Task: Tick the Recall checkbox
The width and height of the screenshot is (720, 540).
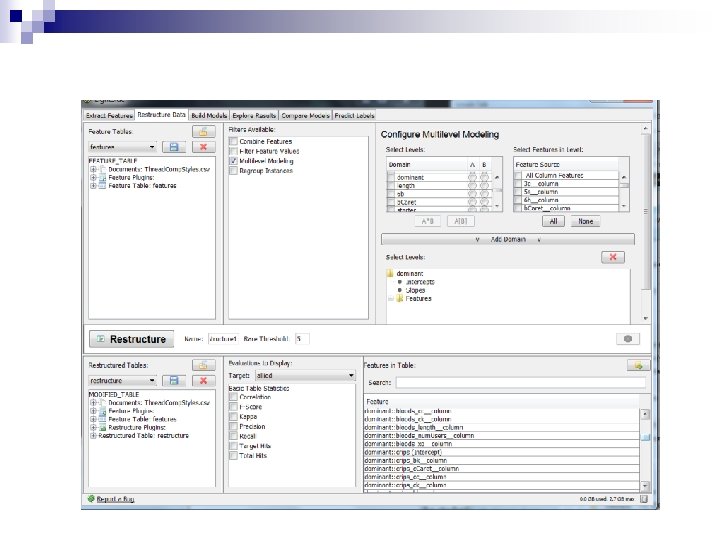Action: point(233,436)
